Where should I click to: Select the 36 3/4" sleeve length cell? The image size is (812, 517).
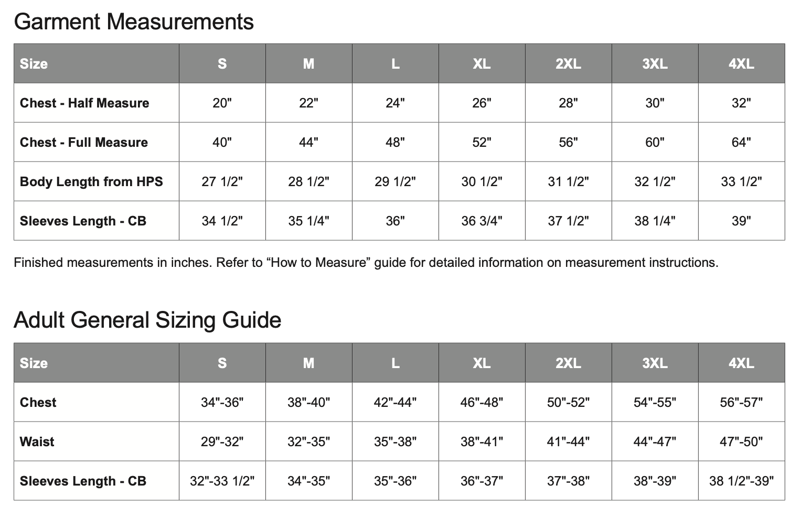(x=482, y=221)
